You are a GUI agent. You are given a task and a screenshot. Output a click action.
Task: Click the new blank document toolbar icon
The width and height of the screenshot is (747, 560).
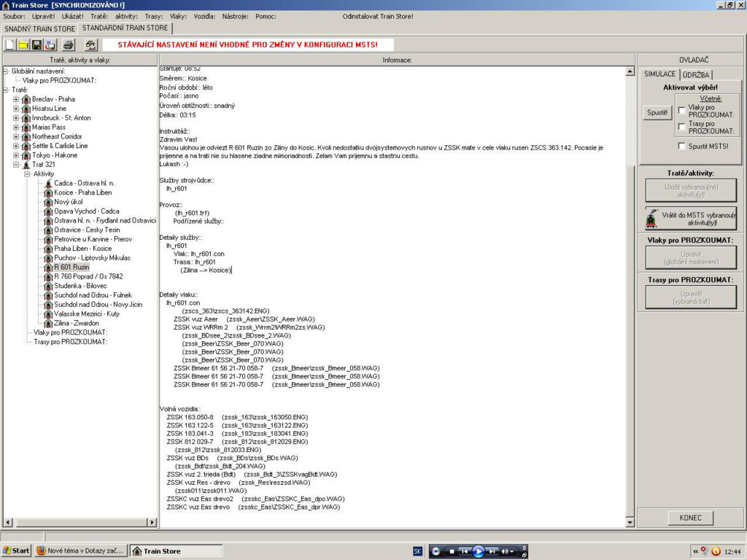[x=10, y=45]
